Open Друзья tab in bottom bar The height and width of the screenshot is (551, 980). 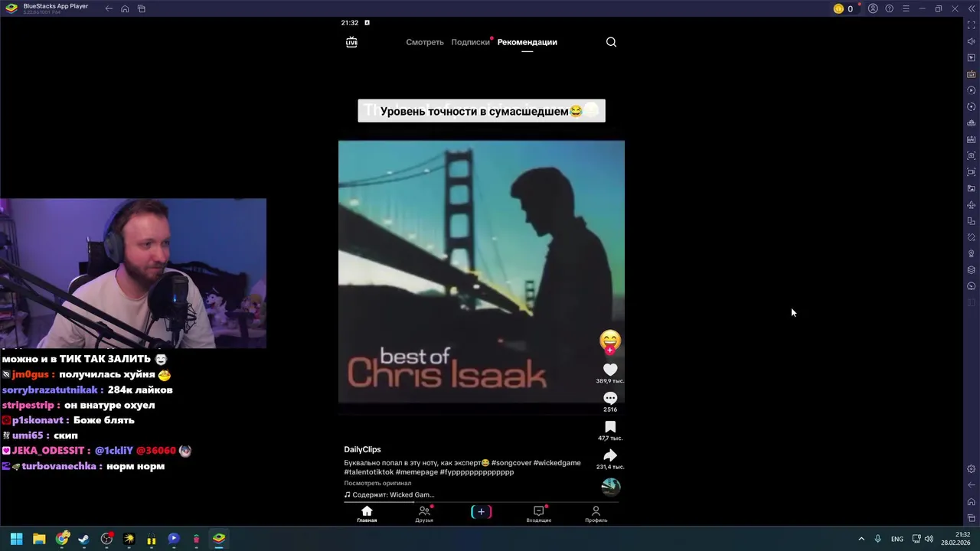pyautogui.click(x=424, y=514)
